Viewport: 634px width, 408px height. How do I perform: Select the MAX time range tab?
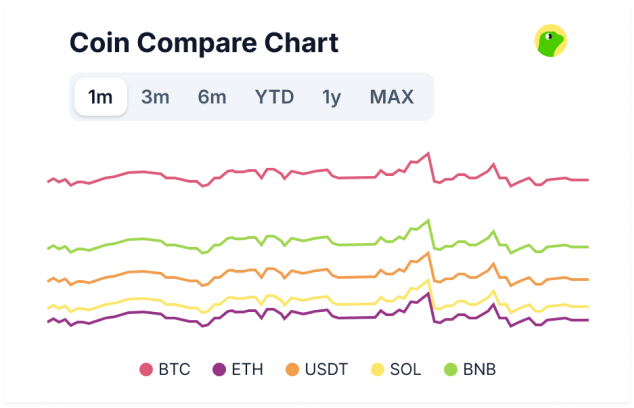[391, 97]
